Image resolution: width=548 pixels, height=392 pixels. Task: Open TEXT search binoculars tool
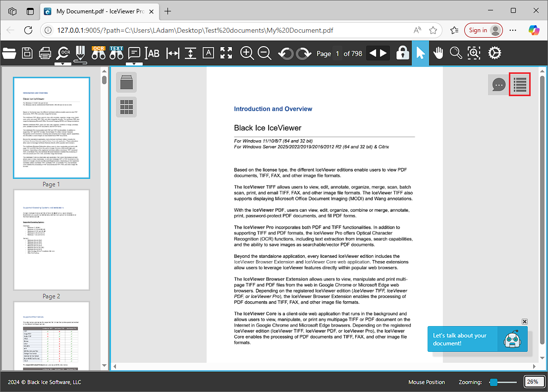click(116, 53)
